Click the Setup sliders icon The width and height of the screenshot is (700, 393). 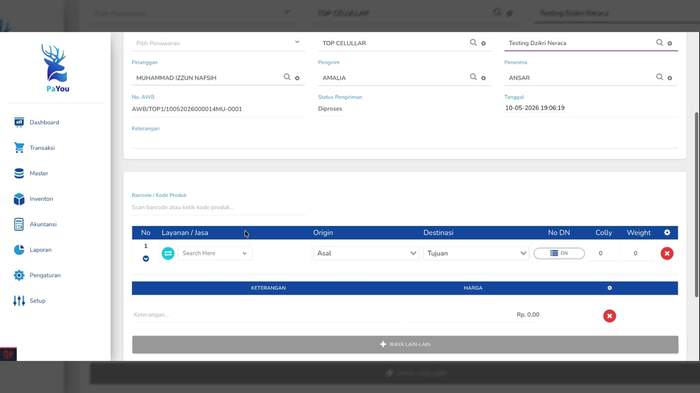[x=19, y=301]
